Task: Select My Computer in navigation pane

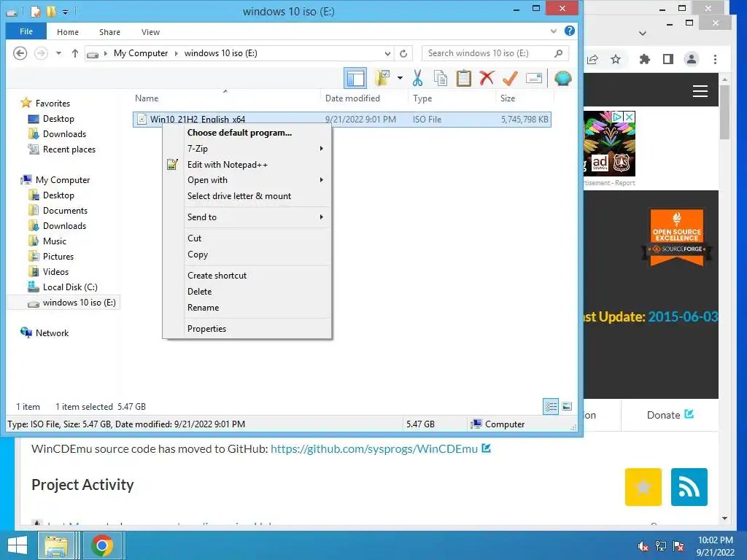Action: (55, 180)
